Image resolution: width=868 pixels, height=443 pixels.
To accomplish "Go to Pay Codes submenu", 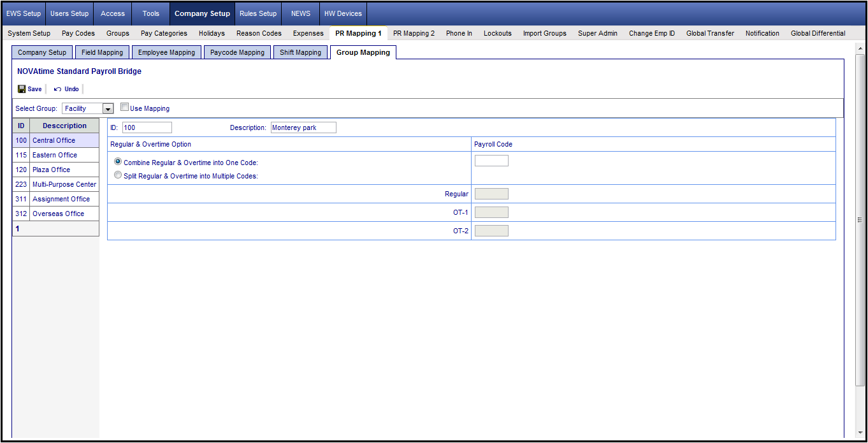I will [x=78, y=33].
